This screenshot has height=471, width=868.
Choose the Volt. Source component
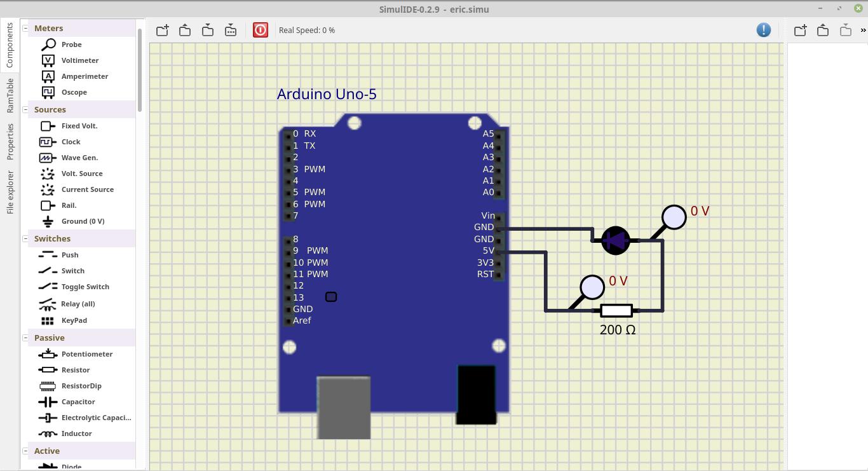81,174
